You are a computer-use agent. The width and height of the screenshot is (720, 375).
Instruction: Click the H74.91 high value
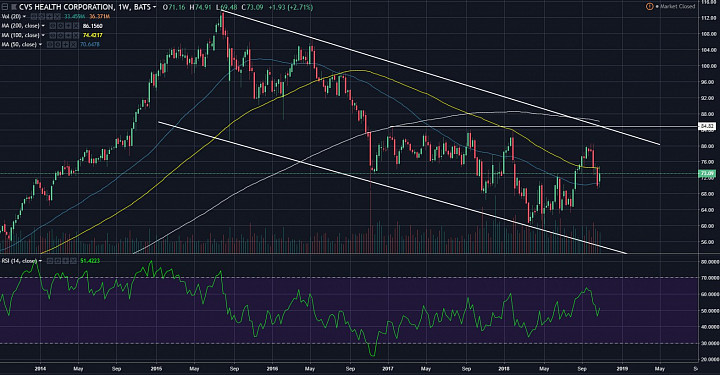pyautogui.click(x=202, y=7)
